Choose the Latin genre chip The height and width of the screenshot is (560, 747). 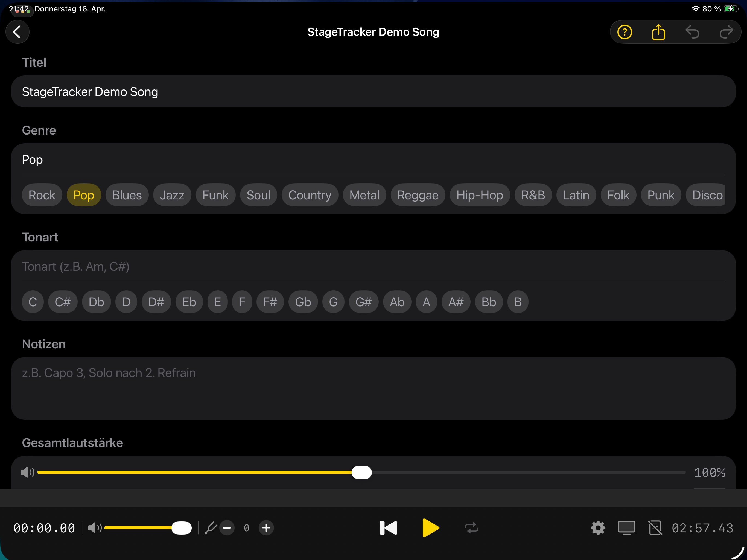[x=576, y=195]
